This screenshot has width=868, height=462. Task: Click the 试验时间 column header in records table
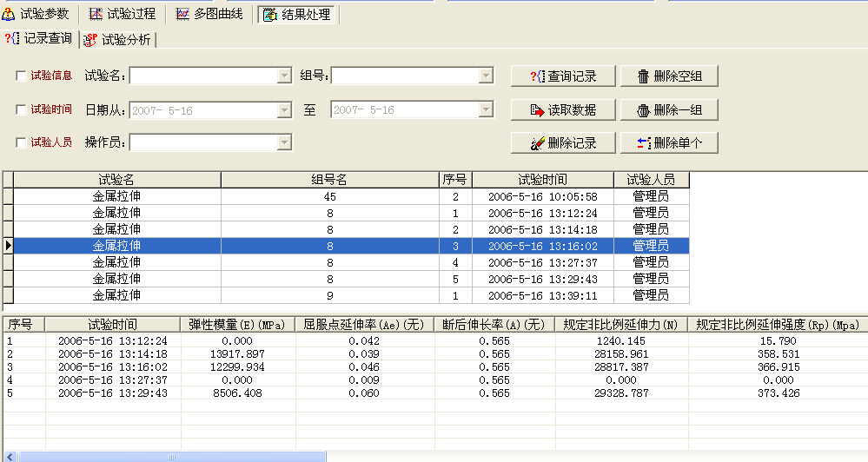pyautogui.click(x=542, y=180)
